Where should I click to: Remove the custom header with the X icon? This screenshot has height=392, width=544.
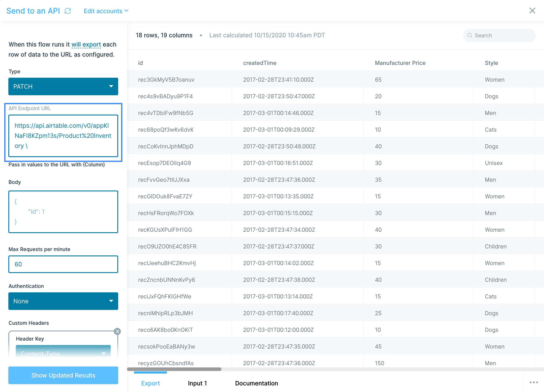coord(117,331)
